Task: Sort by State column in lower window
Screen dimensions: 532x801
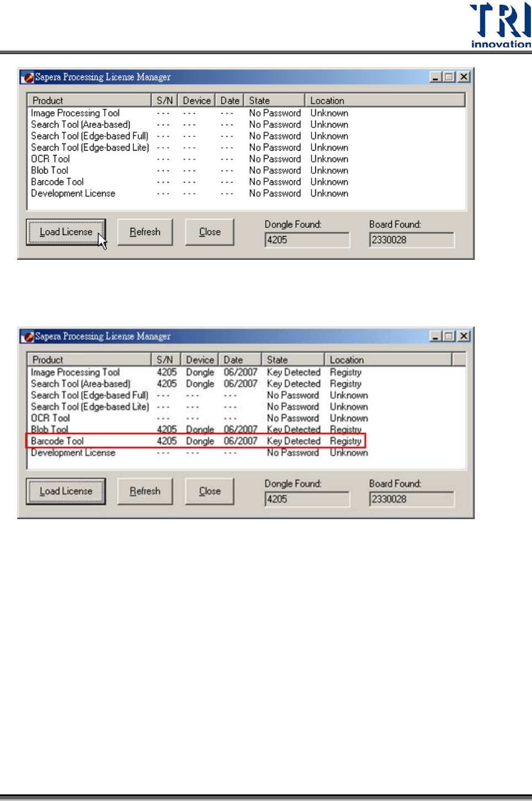Action: (x=293, y=360)
